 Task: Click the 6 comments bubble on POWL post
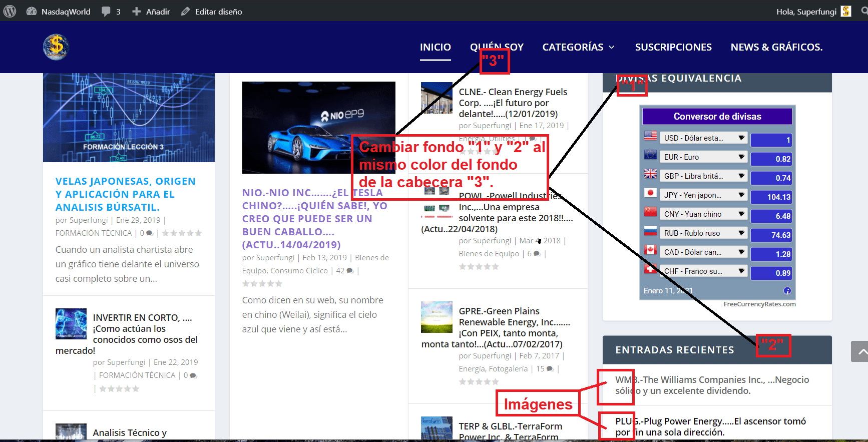tap(537, 254)
